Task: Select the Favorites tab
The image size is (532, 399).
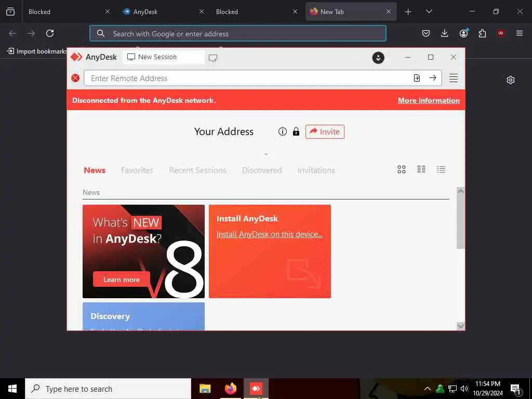Action: tap(137, 170)
